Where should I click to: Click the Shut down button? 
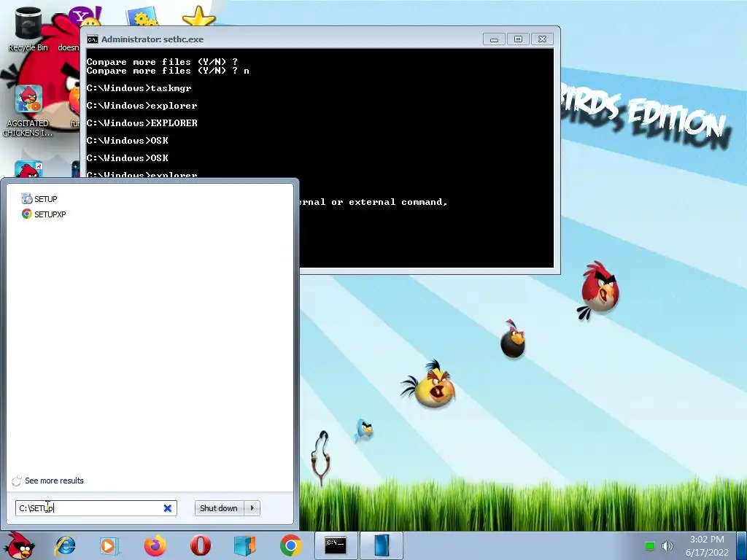click(219, 508)
